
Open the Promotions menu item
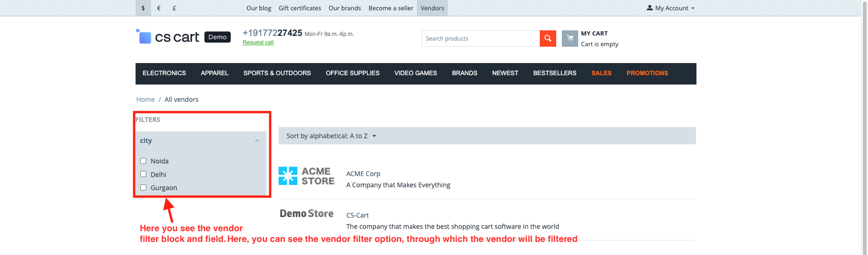click(647, 73)
